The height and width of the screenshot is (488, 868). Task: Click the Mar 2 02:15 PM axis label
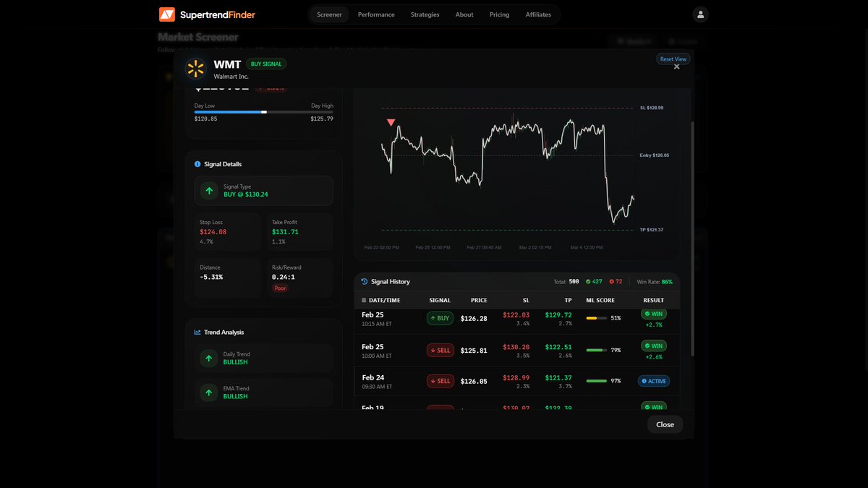tap(534, 247)
